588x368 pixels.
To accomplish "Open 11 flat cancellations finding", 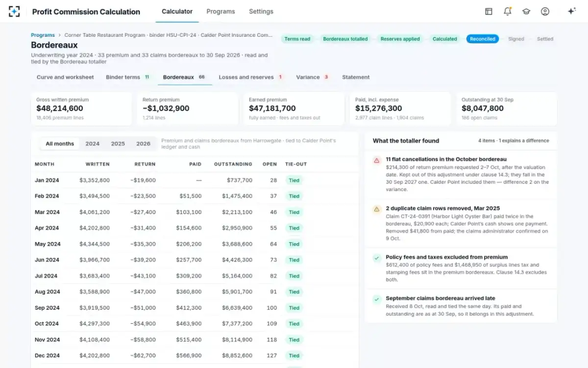I will click(461, 174).
